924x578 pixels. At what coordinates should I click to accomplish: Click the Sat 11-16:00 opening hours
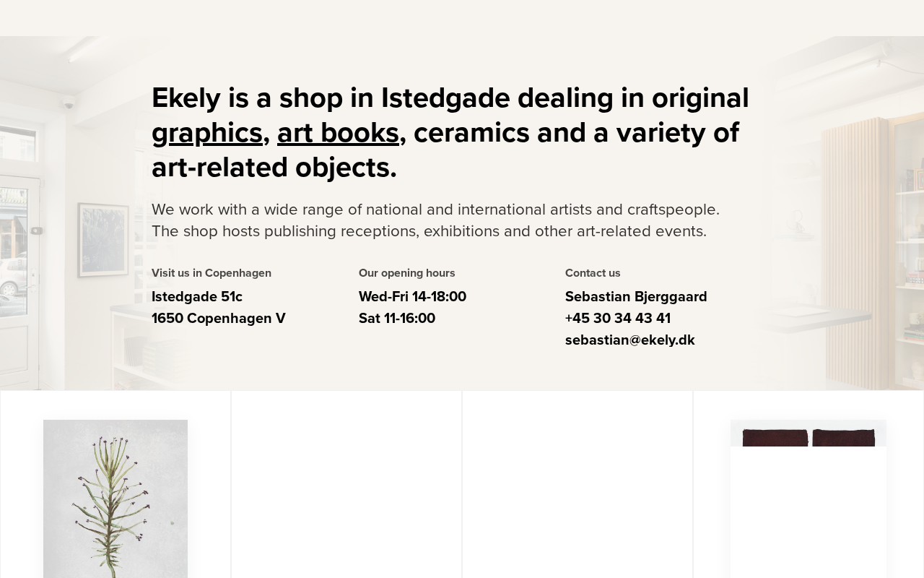coord(397,319)
